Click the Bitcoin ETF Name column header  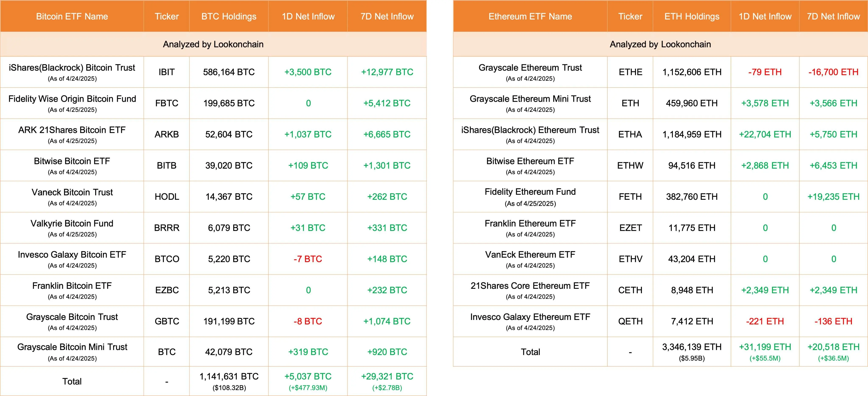click(72, 17)
